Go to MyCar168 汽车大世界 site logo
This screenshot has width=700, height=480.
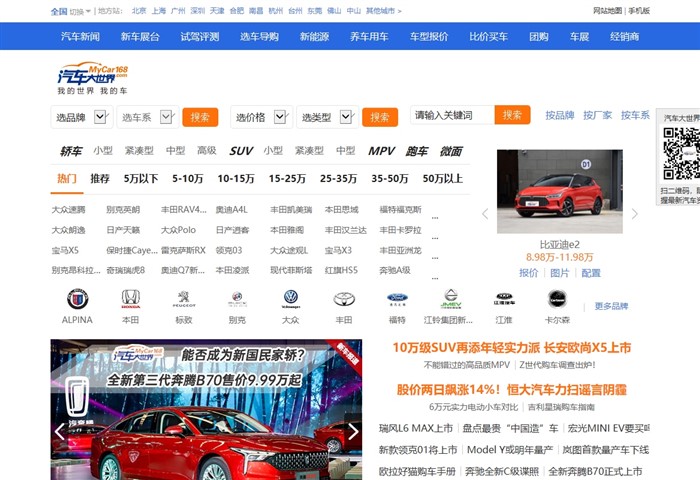coord(92,78)
